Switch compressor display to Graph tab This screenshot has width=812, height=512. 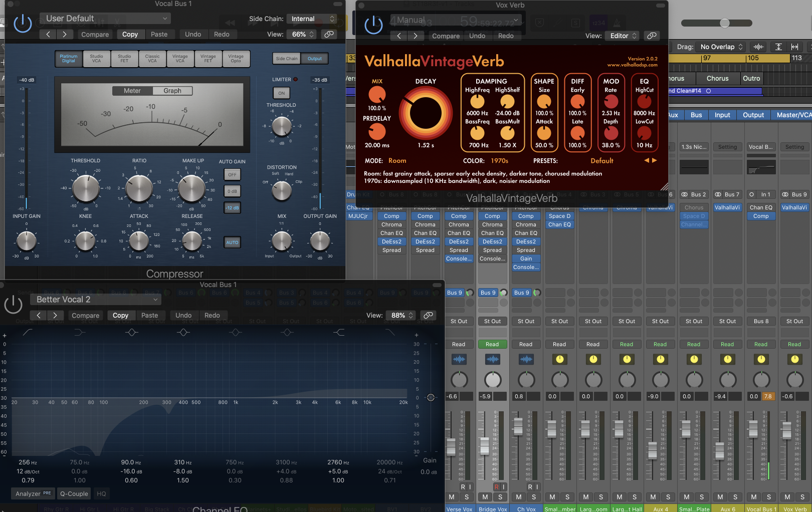click(172, 91)
